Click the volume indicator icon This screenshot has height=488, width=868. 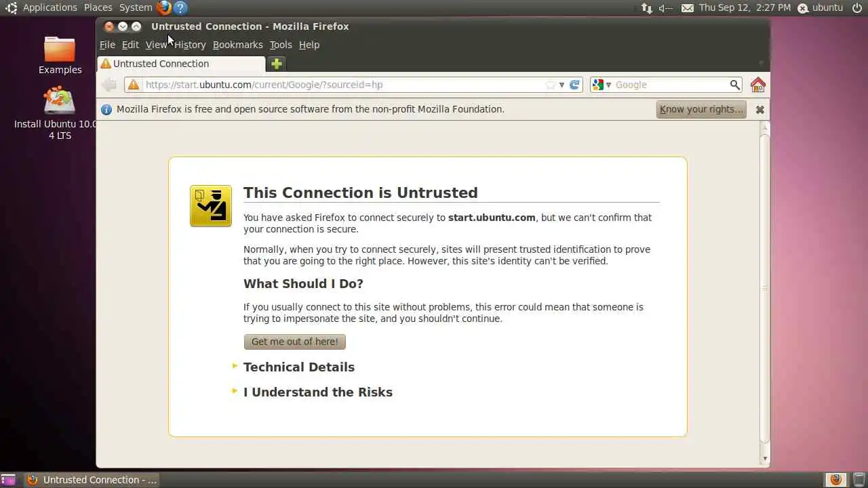[x=666, y=8]
